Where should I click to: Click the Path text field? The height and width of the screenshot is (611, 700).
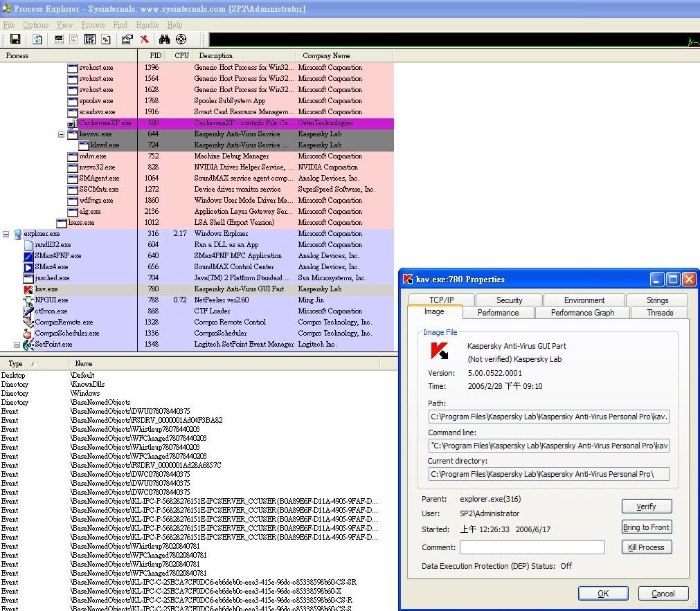coord(548,417)
